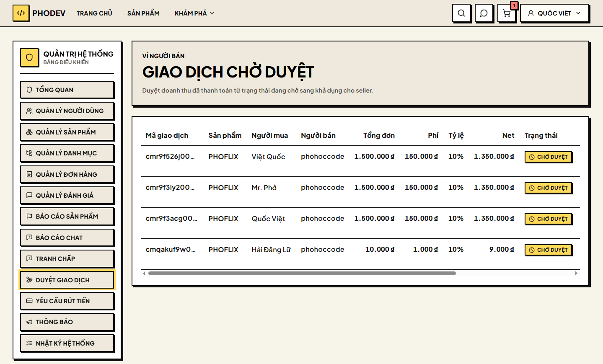Click the Mã giao dịch column header

[167, 136]
